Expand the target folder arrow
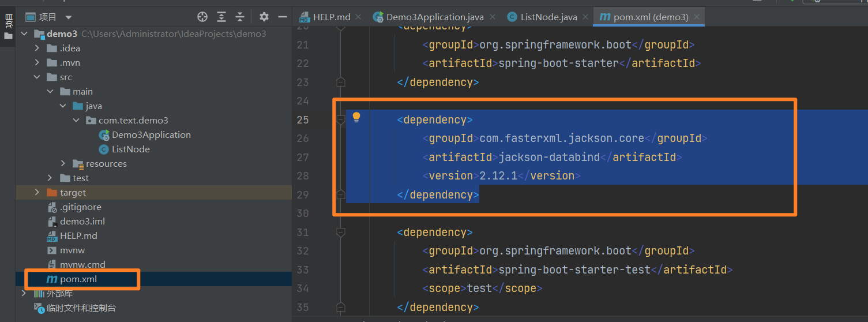868x322 pixels. (x=37, y=193)
